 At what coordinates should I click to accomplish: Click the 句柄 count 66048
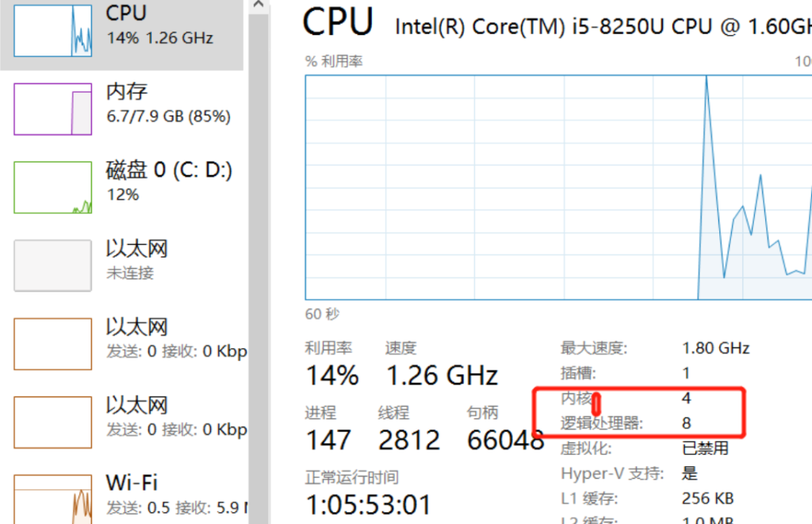(x=505, y=440)
